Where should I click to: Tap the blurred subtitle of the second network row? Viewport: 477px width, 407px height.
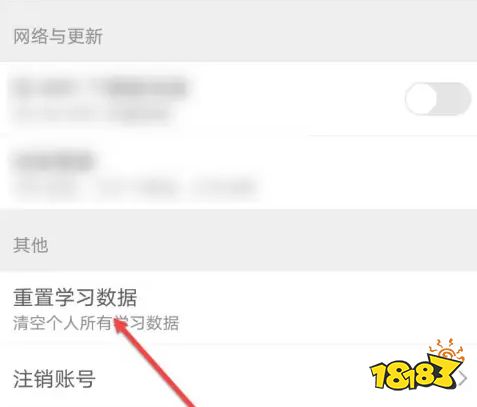pos(135,187)
